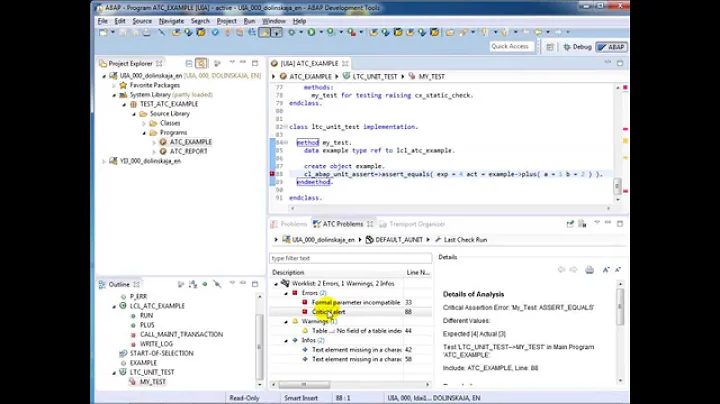Click decrease font size icon in Details
Screen dimensions: 720x404
coord(618,270)
